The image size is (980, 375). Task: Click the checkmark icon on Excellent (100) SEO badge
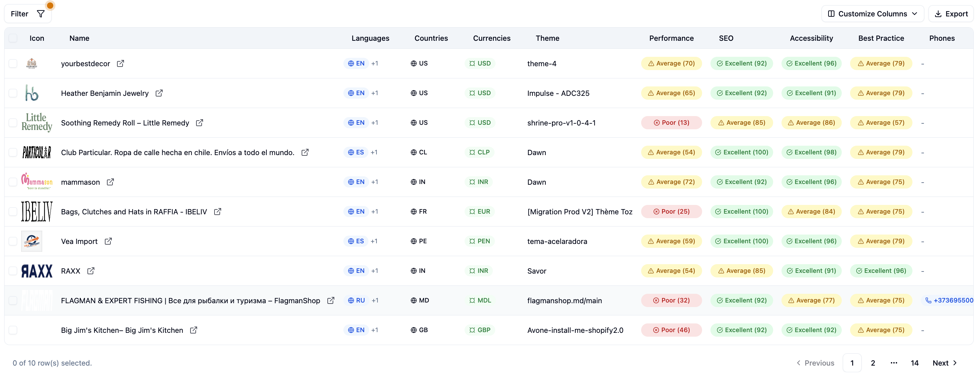tap(718, 152)
